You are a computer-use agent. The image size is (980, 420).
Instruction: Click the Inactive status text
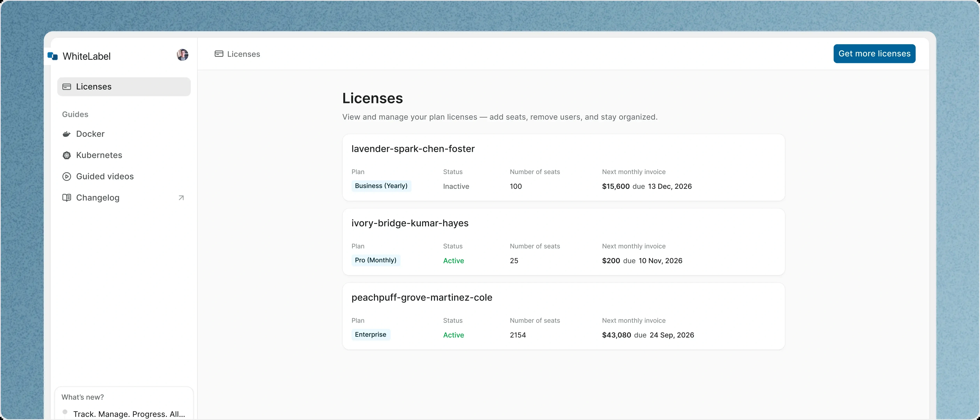click(x=456, y=186)
